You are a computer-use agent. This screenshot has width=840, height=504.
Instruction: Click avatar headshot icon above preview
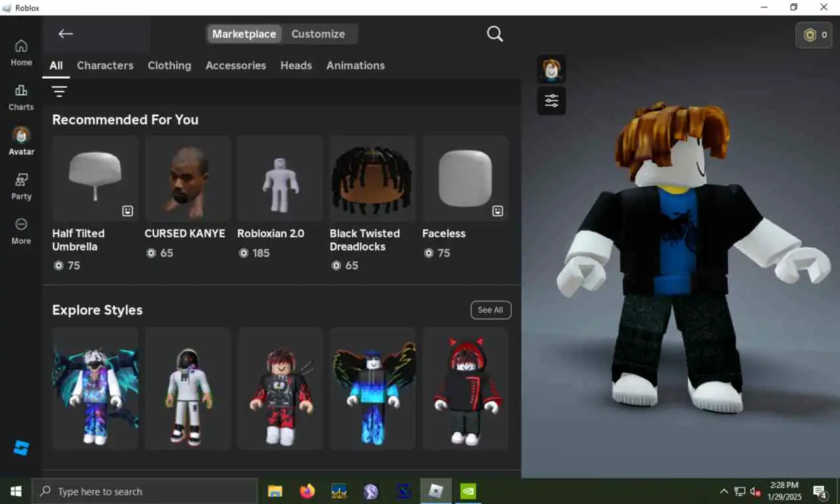(x=551, y=69)
